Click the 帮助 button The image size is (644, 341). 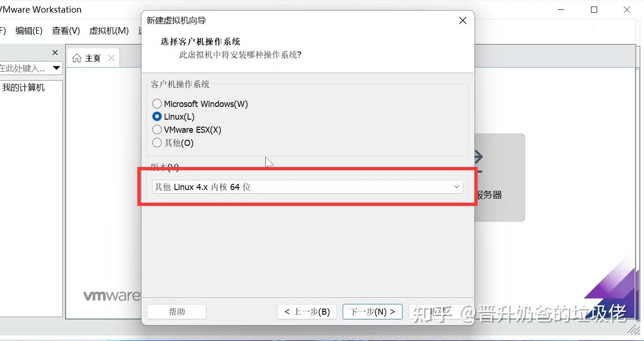pyautogui.click(x=177, y=311)
